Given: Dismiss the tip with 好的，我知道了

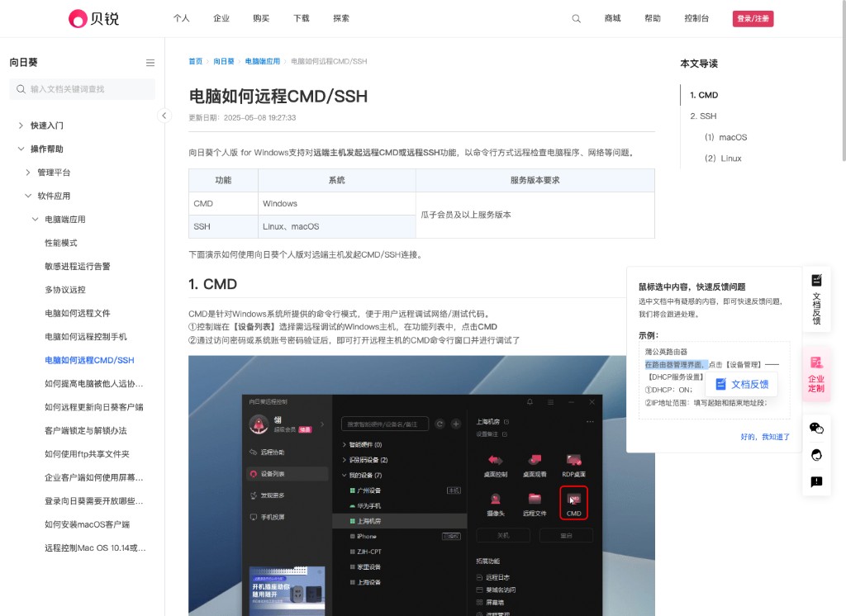Looking at the screenshot, I should [x=765, y=437].
